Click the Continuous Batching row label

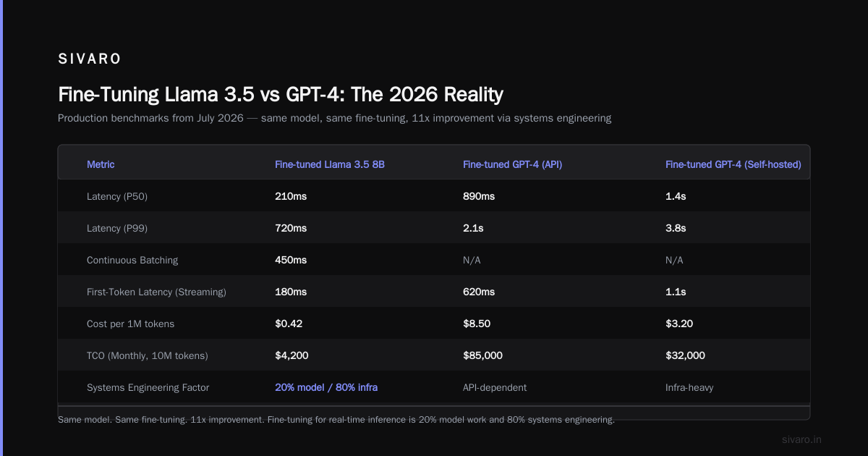click(132, 260)
